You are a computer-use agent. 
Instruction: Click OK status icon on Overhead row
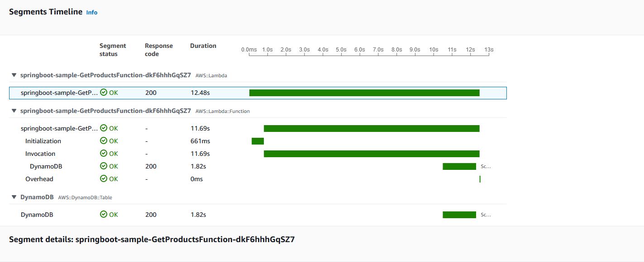pos(104,179)
